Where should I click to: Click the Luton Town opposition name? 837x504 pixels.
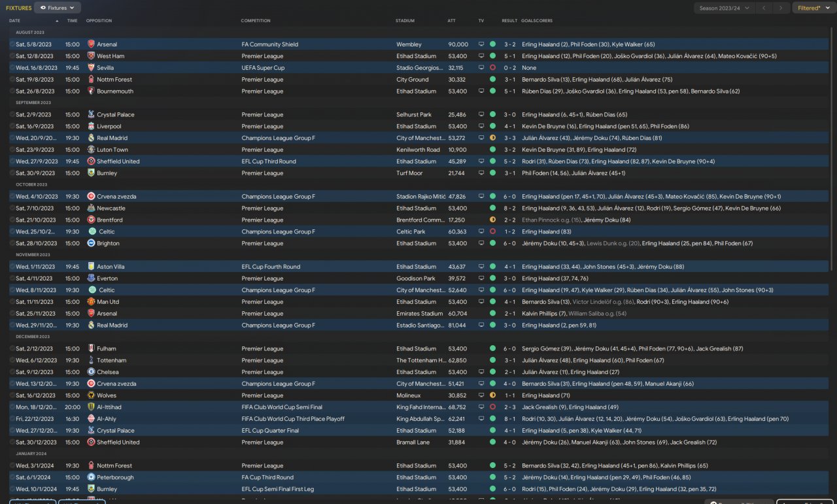coord(112,150)
